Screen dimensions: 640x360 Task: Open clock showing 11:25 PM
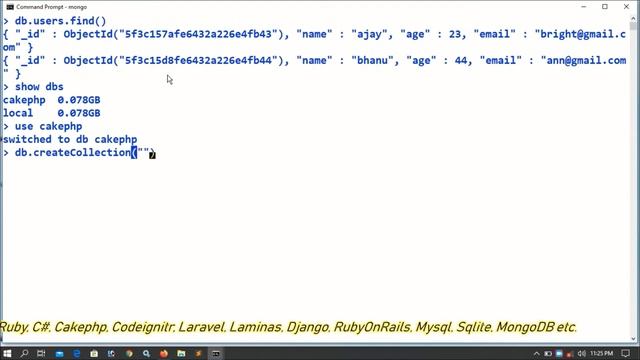602,353
